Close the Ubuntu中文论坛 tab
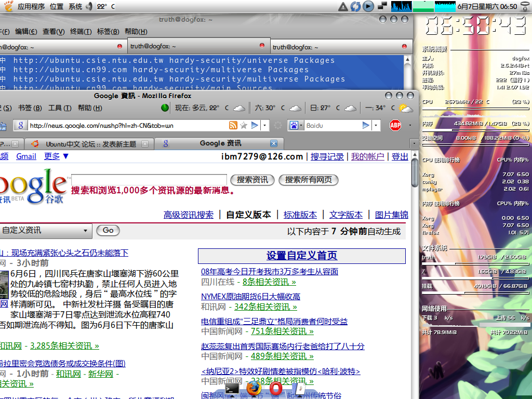532x399 pixels. click(145, 144)
